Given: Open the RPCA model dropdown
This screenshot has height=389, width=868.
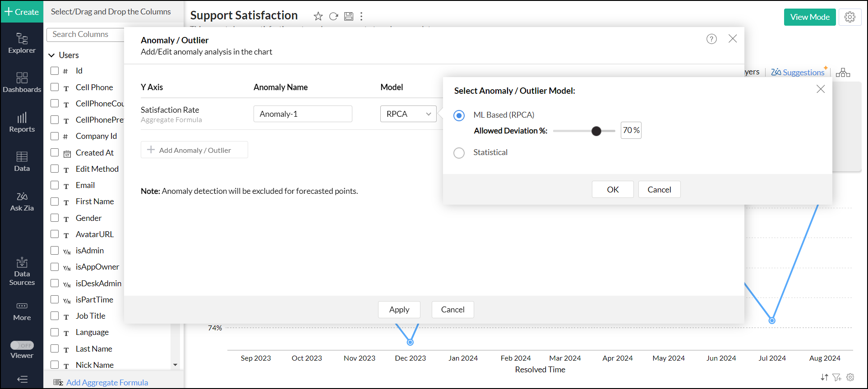Looking at the screenshot, I should [x=408, y=114].
